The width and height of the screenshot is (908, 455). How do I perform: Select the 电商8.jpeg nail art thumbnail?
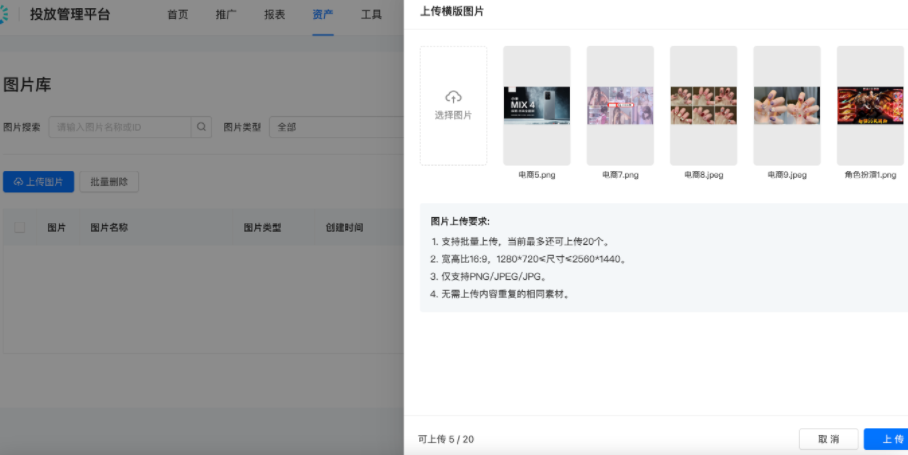coord(704,106)
